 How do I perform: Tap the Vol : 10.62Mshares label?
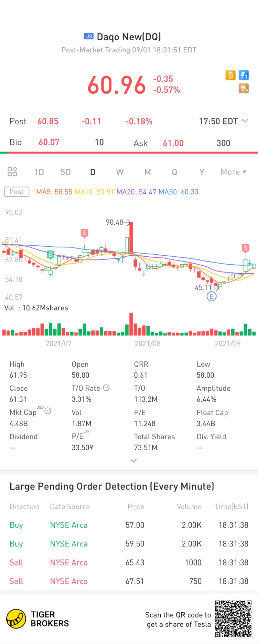(36, 308)
